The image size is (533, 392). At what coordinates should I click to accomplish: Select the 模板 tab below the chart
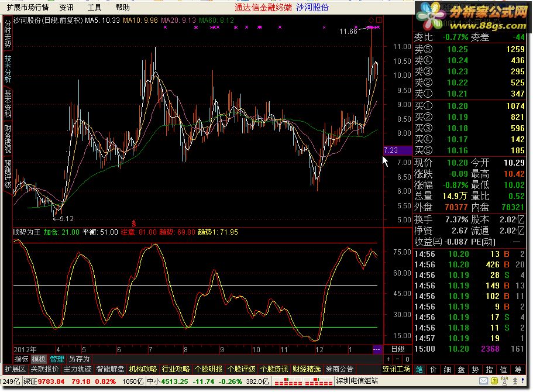(x=39, y=359)
